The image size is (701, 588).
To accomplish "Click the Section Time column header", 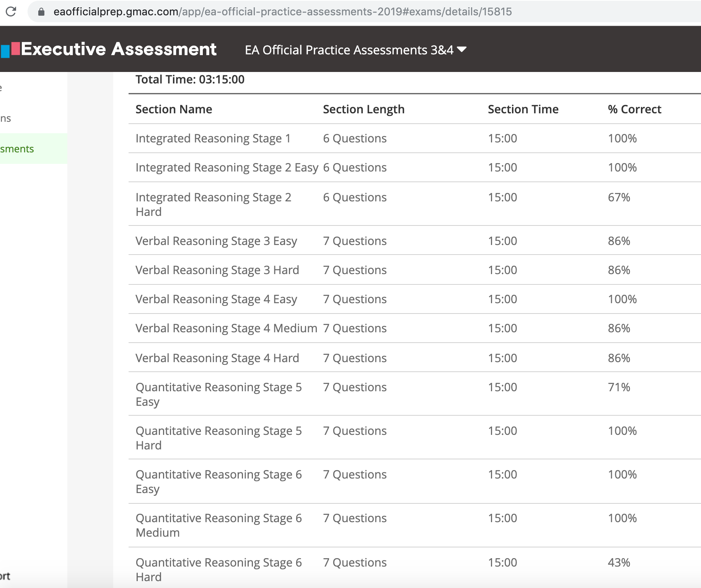I will pyautogui.click(x=523, y=109).
